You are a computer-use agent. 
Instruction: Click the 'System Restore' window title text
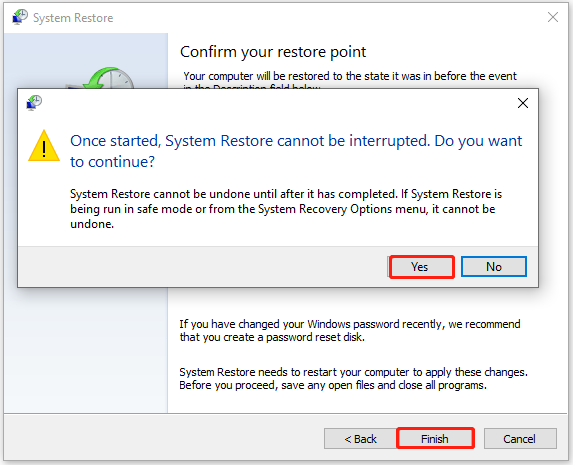tap(73, 18)
